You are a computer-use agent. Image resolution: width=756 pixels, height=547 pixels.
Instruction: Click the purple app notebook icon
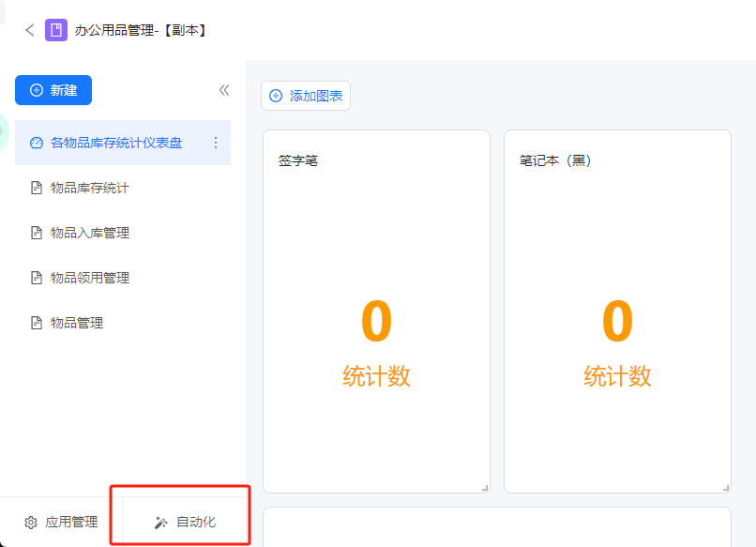click(56, 30)
